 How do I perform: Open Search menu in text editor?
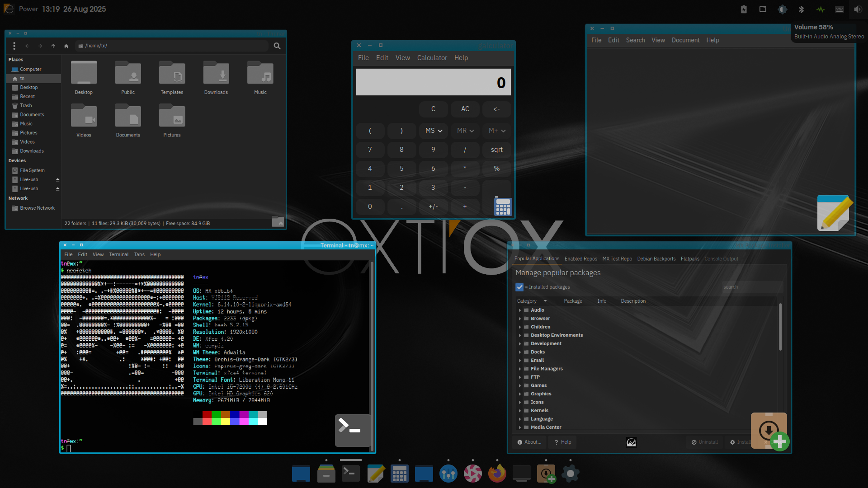click(x=635, y=40)
